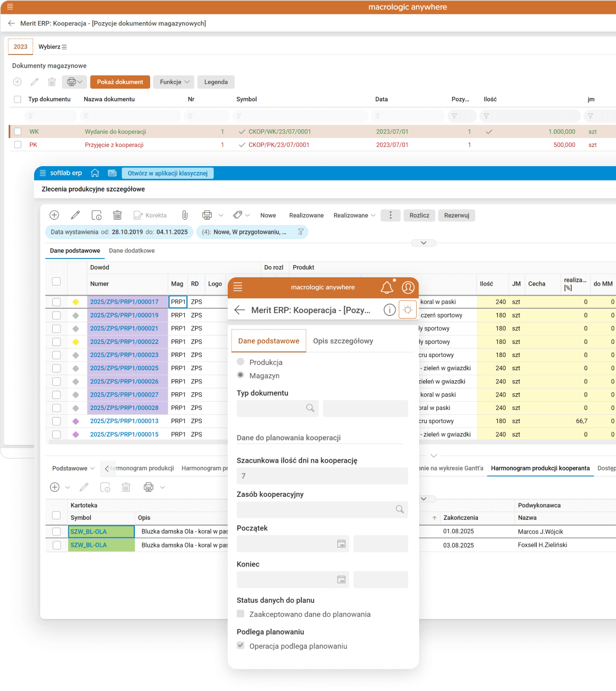616x691 pixels.
Task: Click the paperclip attachments icon
Action: 185,215
